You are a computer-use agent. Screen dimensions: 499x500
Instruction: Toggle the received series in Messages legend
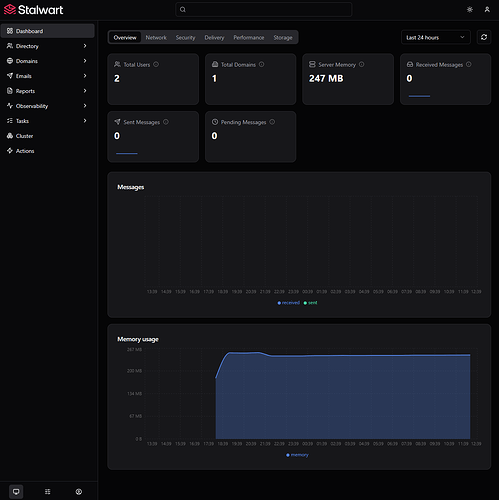point(289,303)
